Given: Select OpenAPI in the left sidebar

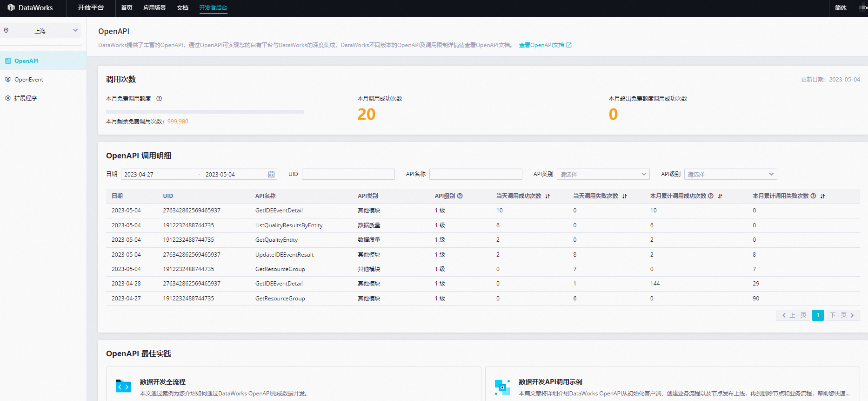Looking at the screenshot, I should point(43,61).
